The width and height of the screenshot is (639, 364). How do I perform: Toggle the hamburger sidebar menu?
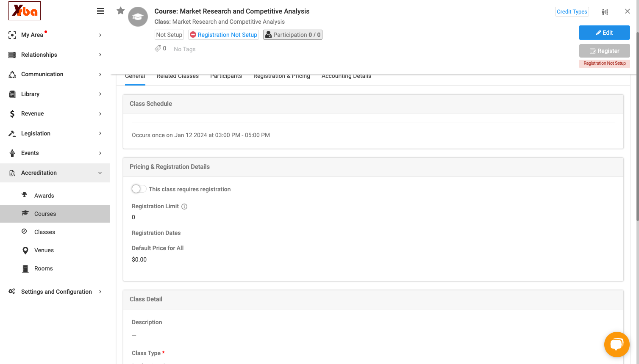100,11
